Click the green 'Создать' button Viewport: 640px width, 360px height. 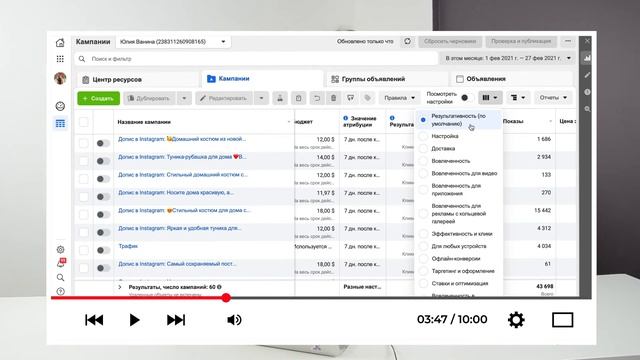pyautogui.click(x=98, y=98)
